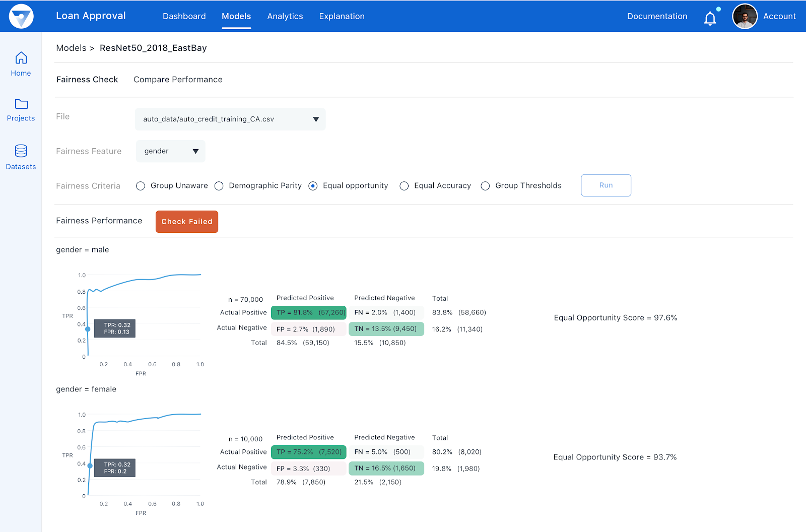The width and height of the screenshot is (806, 532).
Task: Click the female ROC curve threshold point
Action: (x=90, y=466)
